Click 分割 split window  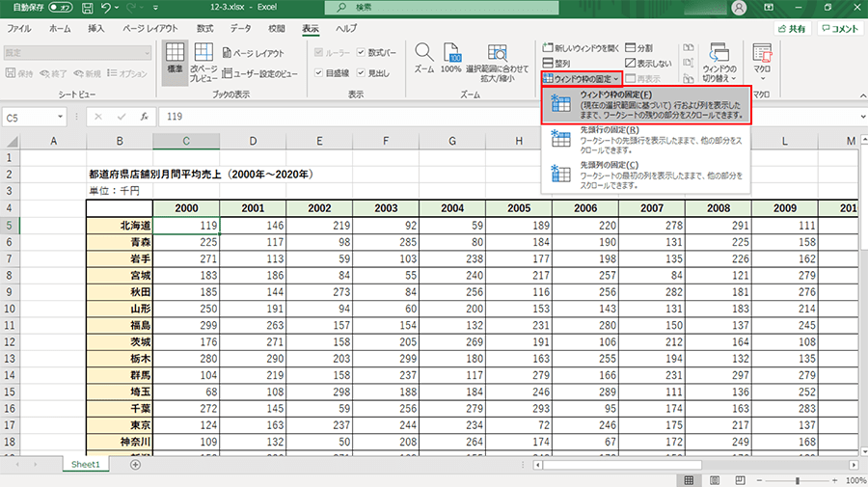coord(639,48)
